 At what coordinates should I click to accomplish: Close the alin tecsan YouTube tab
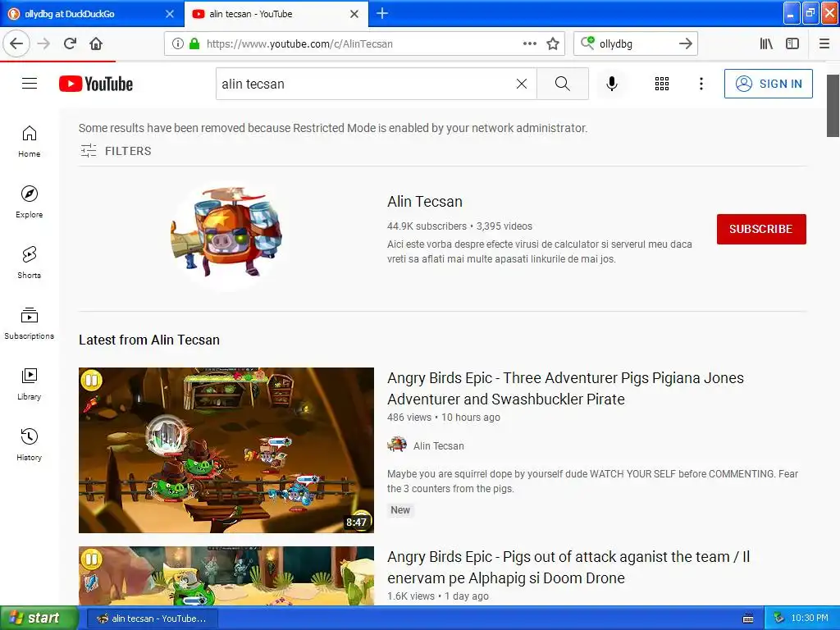coord(354,14)
